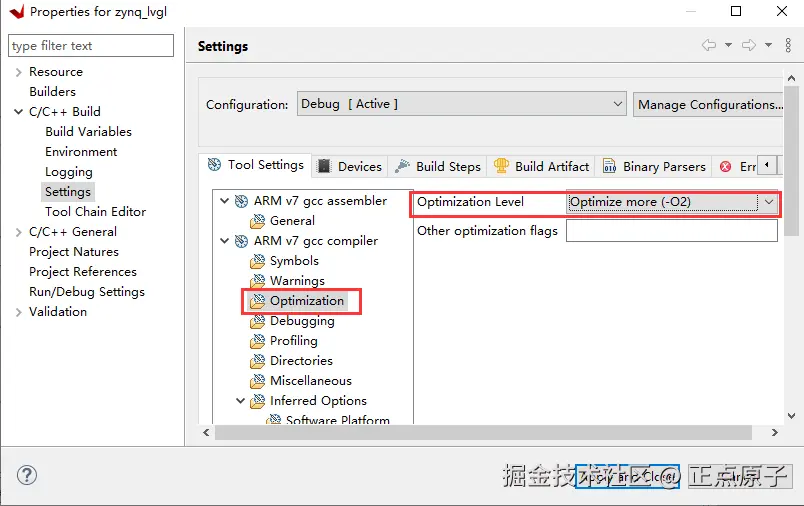Viewport: 804px width, 506px height.
Task: Select Environment tree item
Action: [81, 152]
